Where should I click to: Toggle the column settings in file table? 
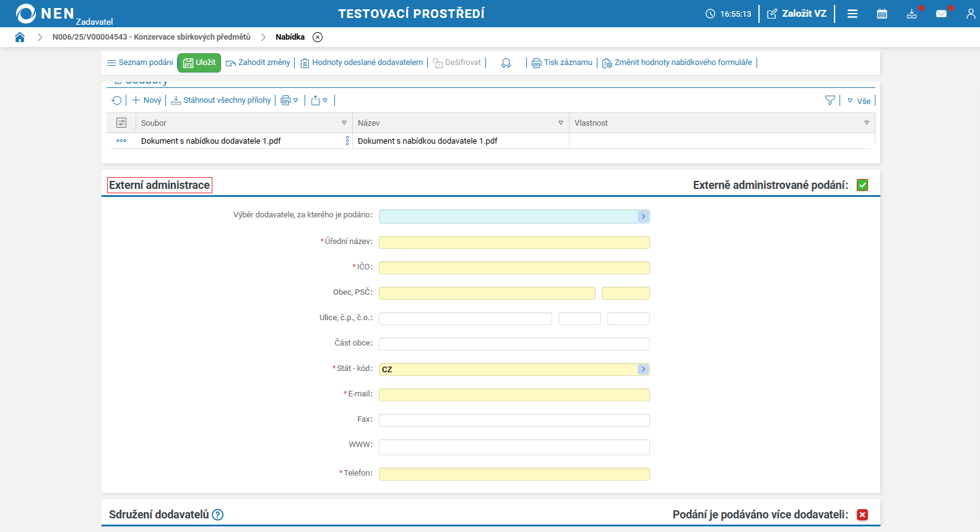pyautogui.click(x=121, y=123)
